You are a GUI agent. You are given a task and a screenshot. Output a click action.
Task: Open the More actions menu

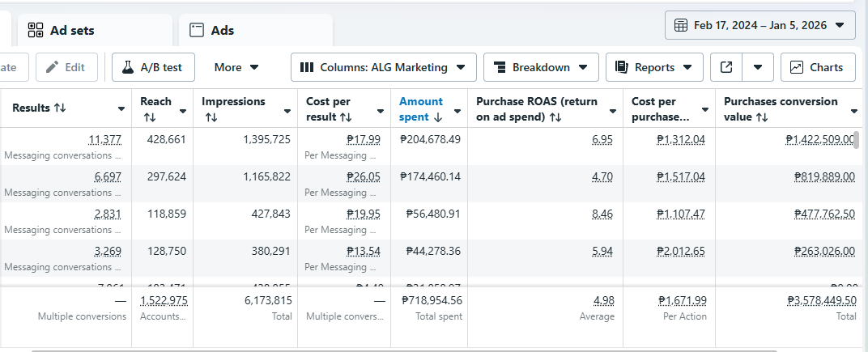[236, 67]
